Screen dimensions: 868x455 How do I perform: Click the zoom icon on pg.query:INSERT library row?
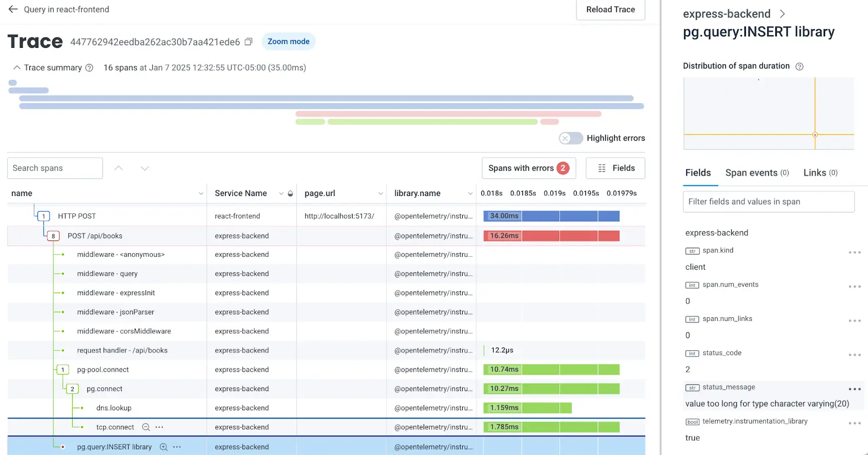tap(163, 447)
